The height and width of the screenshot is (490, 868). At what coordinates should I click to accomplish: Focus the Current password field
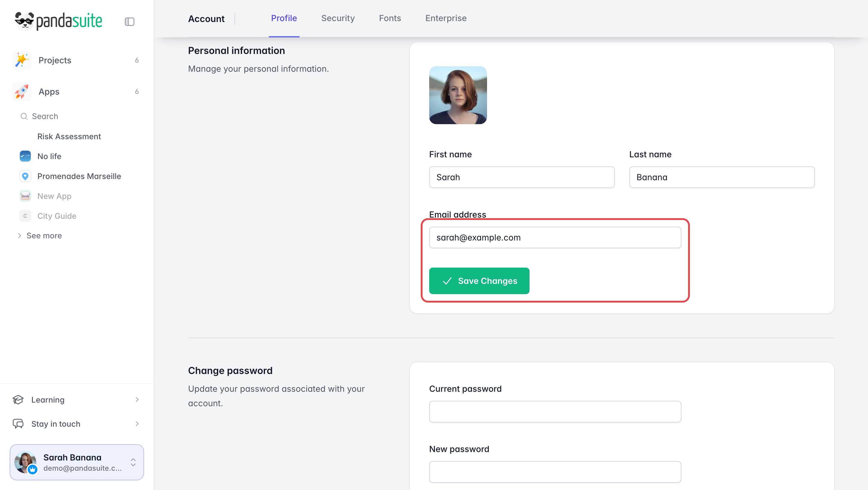pos(555,411)
